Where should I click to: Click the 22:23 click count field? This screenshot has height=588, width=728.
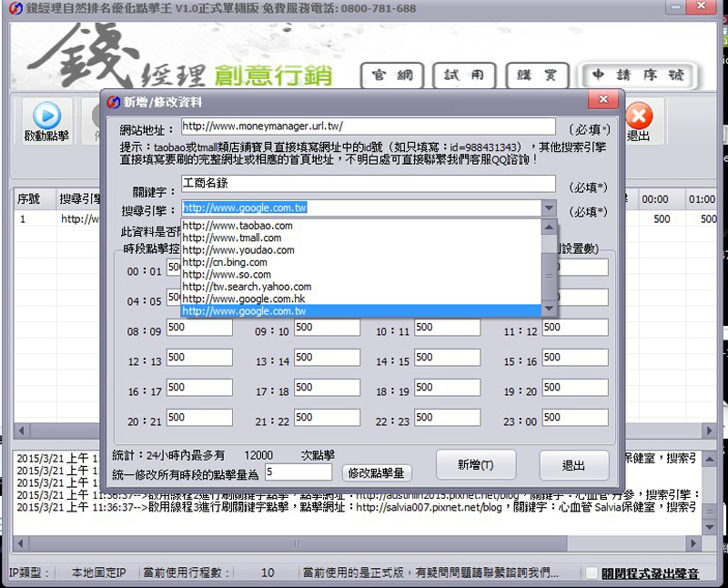coord(448,418)
